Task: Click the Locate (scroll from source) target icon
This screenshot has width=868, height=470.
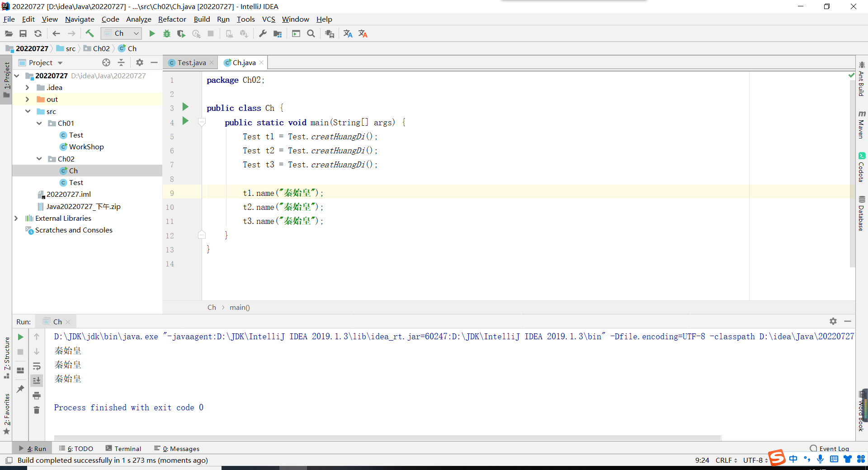Action: (x=106, y=62)
